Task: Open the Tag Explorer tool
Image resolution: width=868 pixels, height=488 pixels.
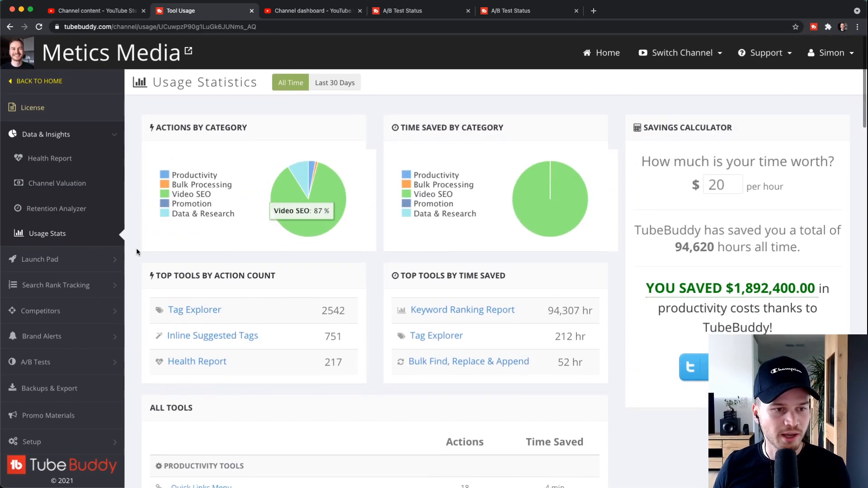Action: [194, 309]
